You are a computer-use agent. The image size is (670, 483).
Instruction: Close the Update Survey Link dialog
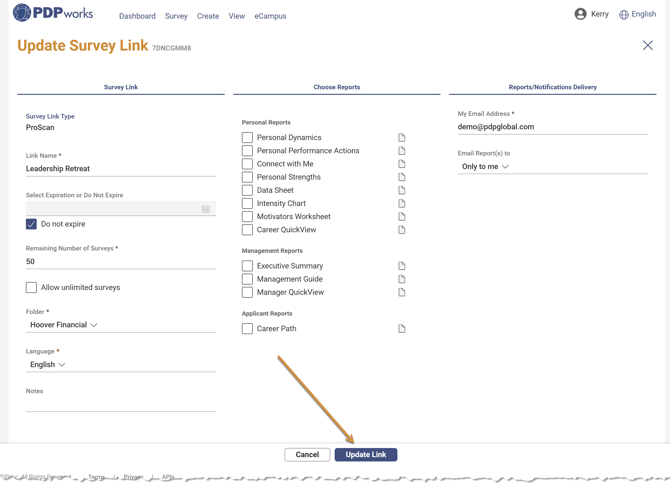tap(648, 45)
